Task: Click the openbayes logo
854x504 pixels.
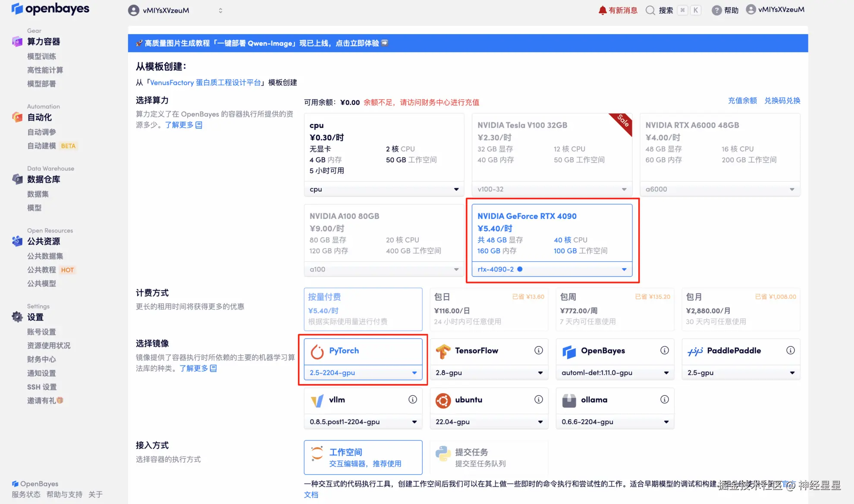Action: pyautogui.click(x=50, y=9)
